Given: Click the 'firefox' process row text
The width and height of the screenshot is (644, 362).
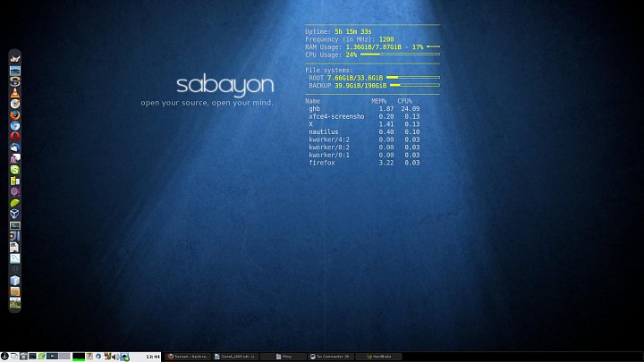Looking at the screenshot, I should [x=322, y=163].
